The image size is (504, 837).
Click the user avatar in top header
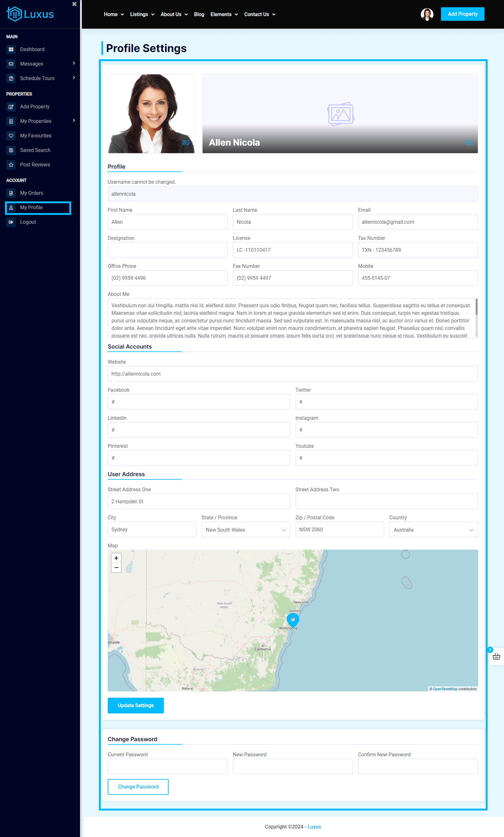427,14
